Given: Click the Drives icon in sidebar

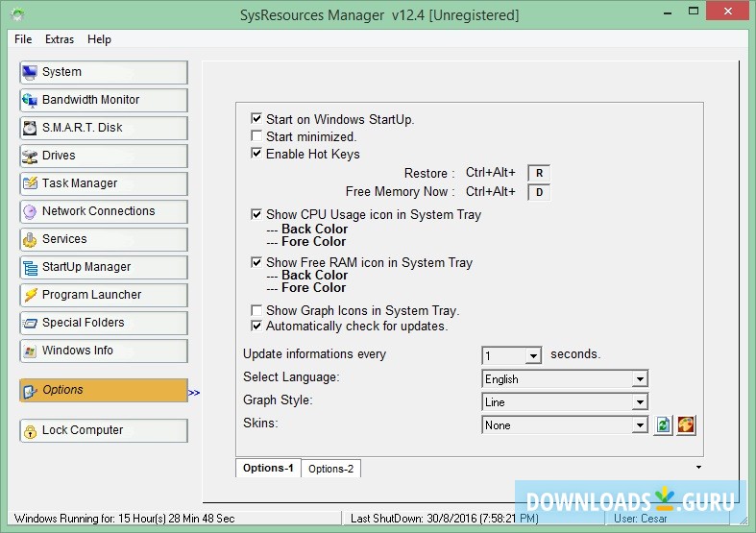Looking at the screenshot, I should (30, 157).
